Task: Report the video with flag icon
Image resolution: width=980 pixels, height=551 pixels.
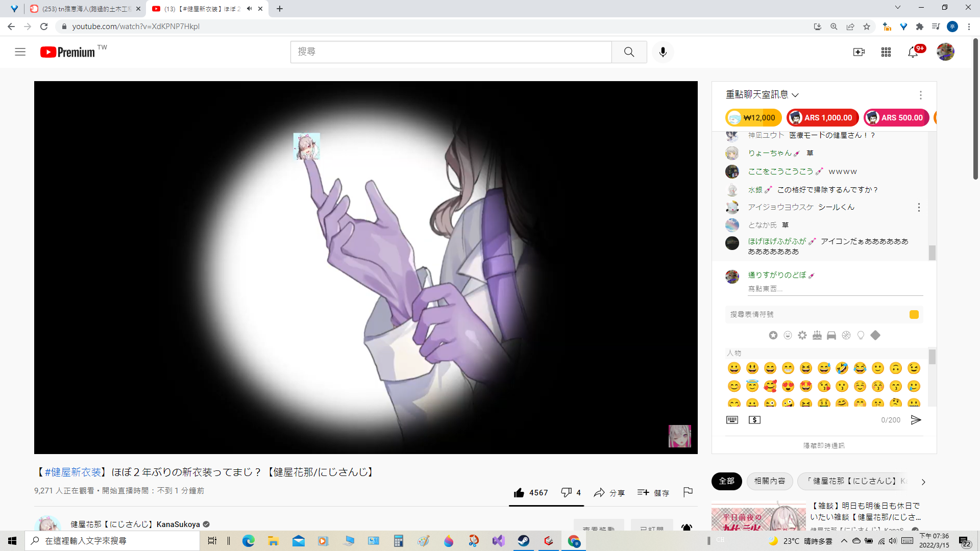Action: coord(688,492)
